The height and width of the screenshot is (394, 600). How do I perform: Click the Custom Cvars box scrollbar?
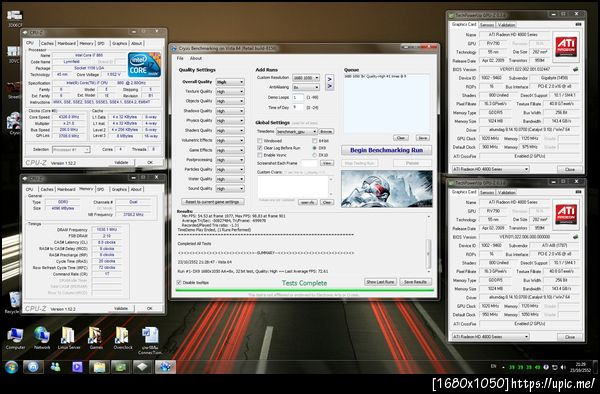tap(331, 186)
